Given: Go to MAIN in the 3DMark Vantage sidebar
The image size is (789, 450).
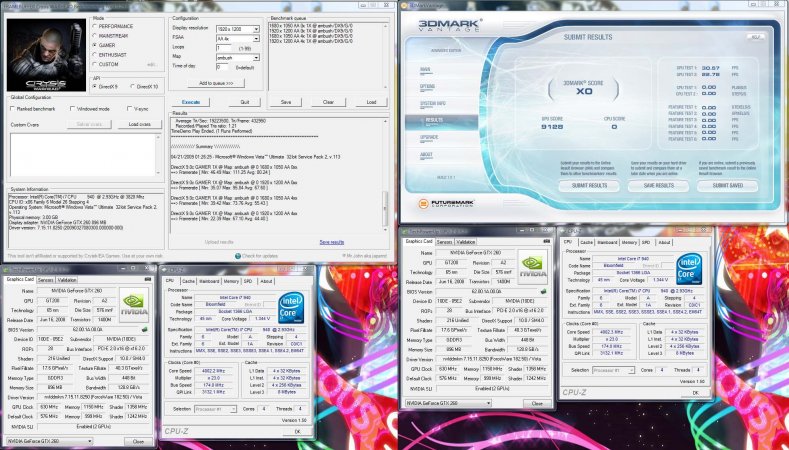Looking at the screenshot, I should [x=425, y=69].
